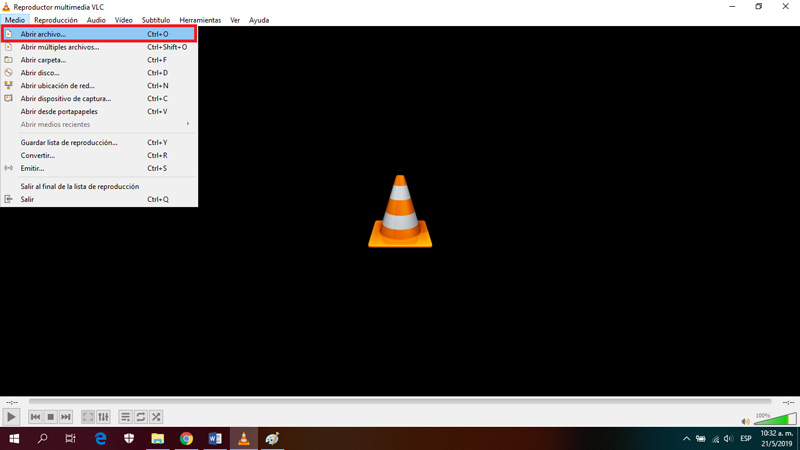Skip to next media track
The height and width of the screenshot is (450, 800).
[x=66, y=417]
